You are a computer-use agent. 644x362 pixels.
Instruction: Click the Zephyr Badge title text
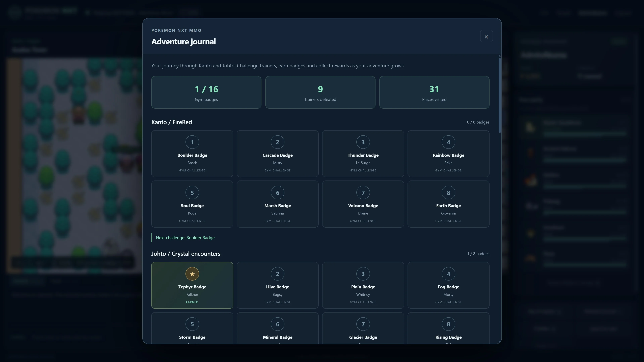[192, 287]
